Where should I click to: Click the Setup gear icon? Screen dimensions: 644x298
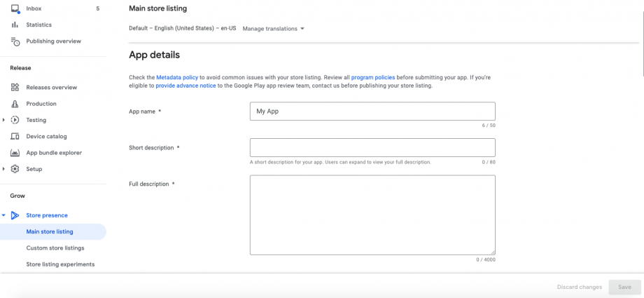(15, 169)
